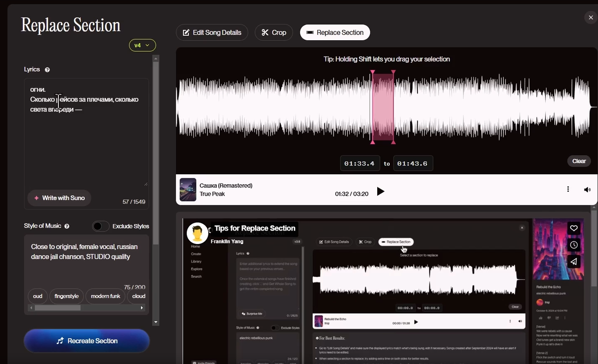Click the Lyrics help question icon
The height and width of the screenshot is (364, 598).
(x=47, y=70)
